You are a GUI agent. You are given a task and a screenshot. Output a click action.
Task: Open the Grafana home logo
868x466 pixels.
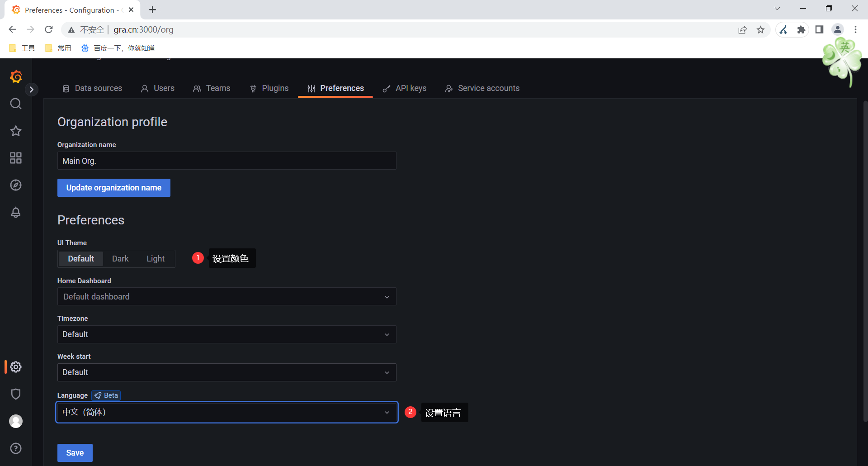tap(16, 76)
